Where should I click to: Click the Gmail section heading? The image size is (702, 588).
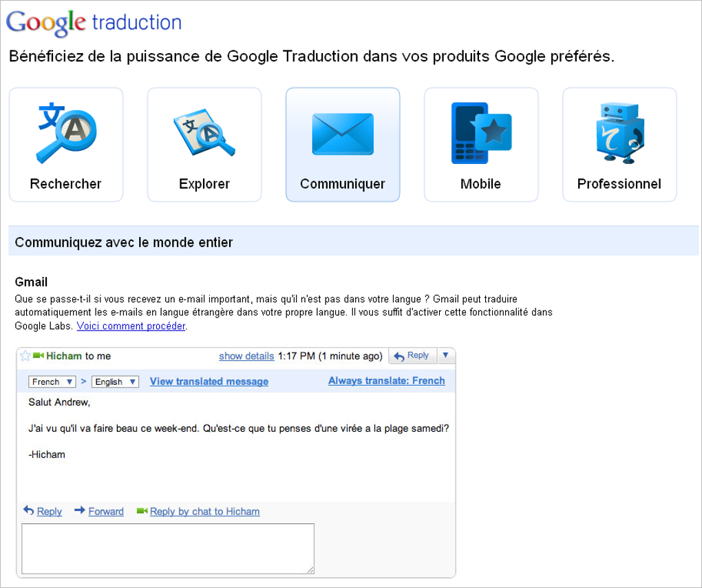pos(32,282)
